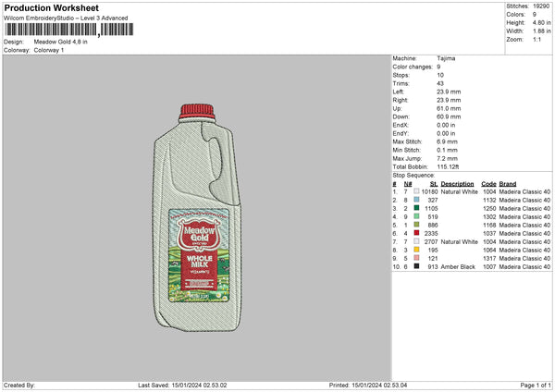Click thread code '1064' in stop 8
This screenshot has height=392, width=555.
(489, 251)
